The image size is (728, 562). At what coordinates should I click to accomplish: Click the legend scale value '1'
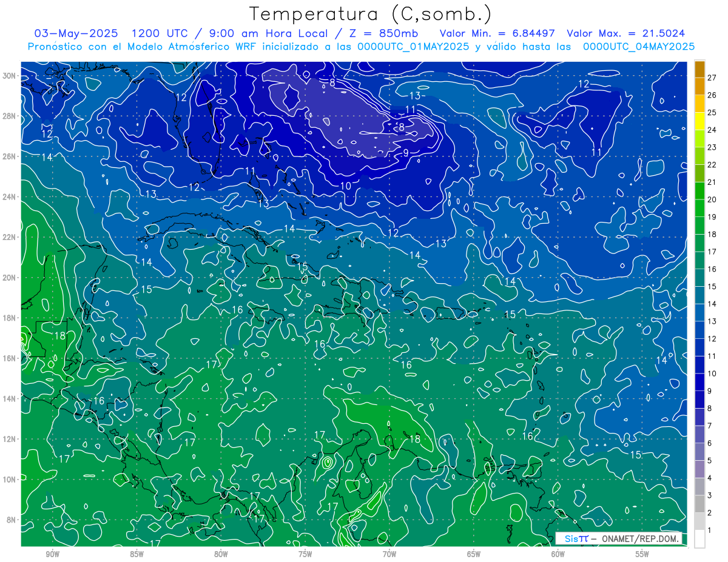[710, 530]
